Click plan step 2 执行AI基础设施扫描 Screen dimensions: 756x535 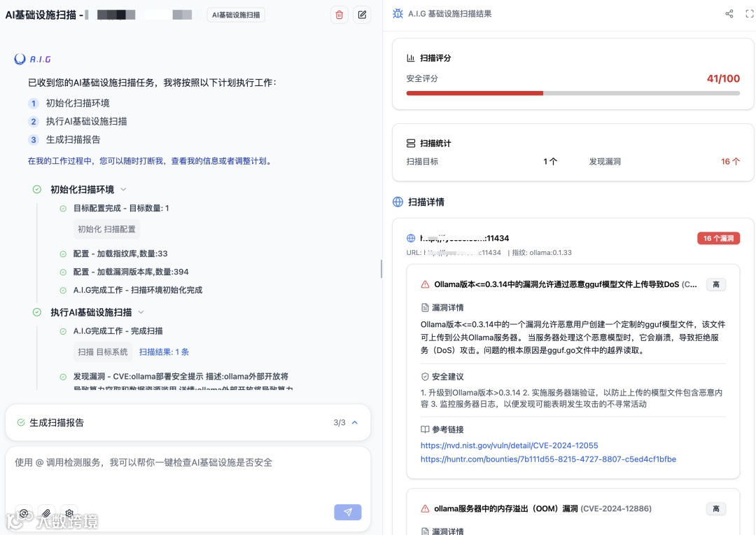[x=78, y=122]
